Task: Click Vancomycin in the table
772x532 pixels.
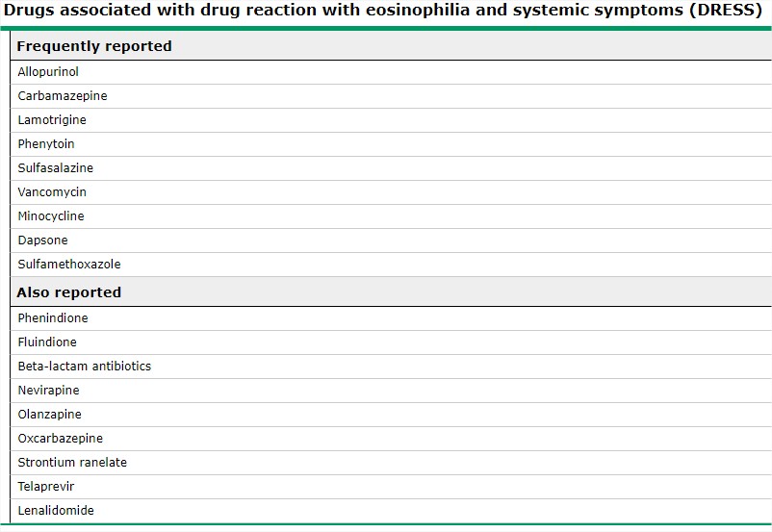Action: 52,192
